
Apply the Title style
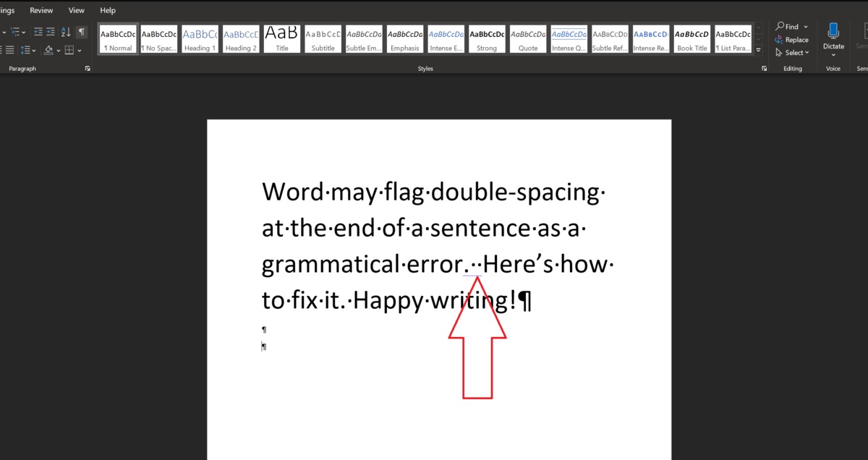coord(281,39)
